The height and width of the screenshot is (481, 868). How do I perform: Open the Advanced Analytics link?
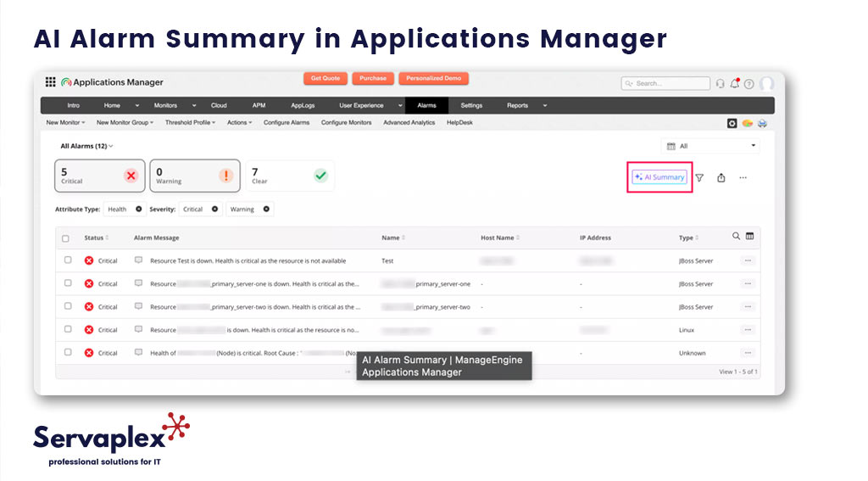point(409,122)
